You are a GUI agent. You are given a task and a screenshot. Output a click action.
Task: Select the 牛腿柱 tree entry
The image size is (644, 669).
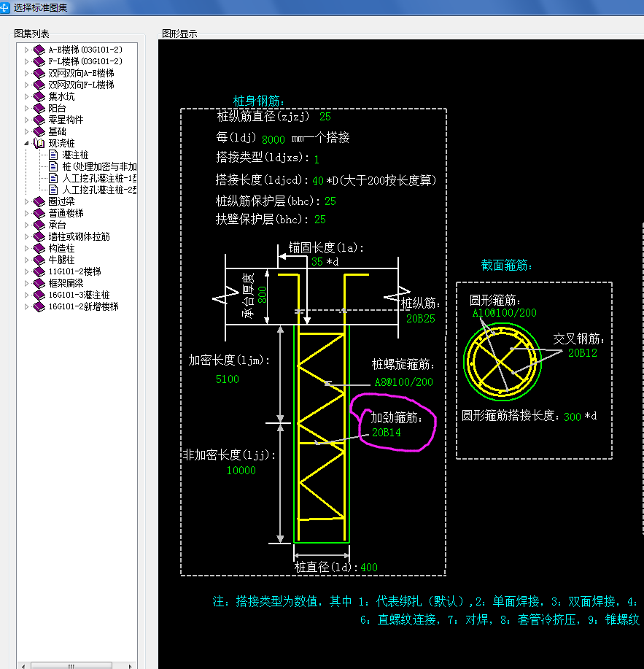point(61,260)
